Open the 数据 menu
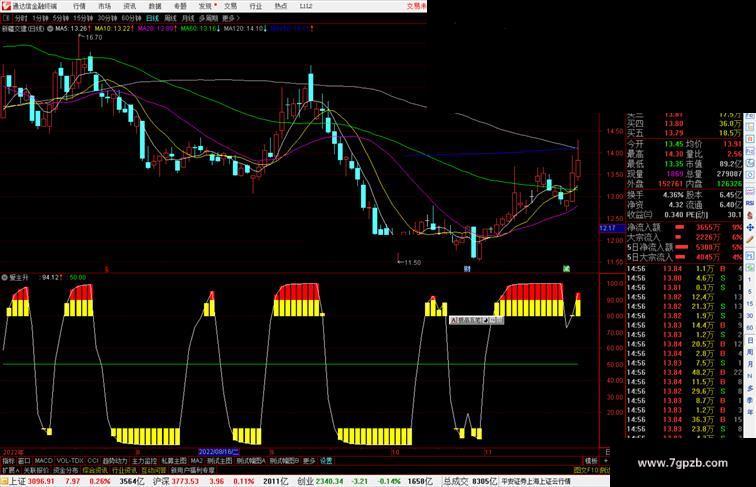756x487 pixels. (x=155, y=6)
